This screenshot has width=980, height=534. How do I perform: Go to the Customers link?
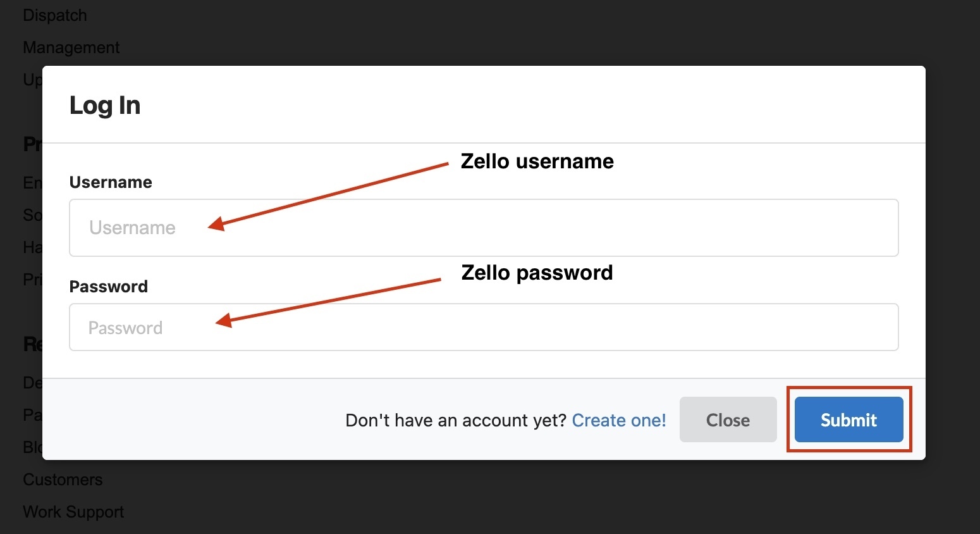[x=63, y=480]
